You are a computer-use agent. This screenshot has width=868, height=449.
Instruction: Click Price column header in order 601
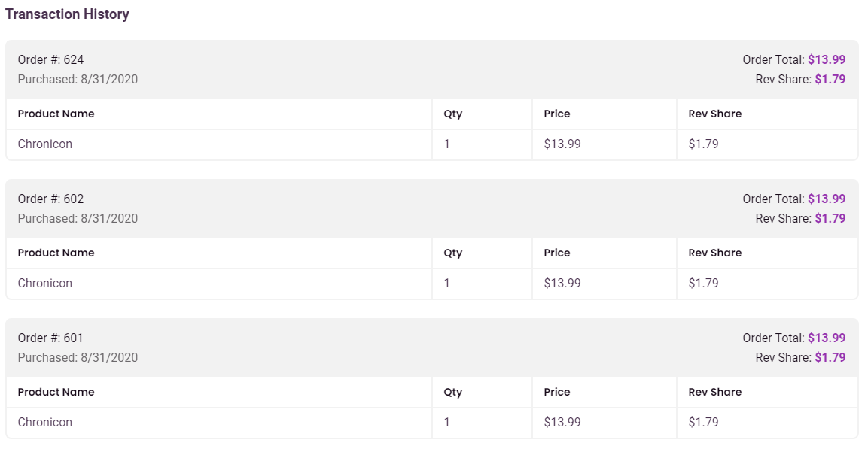tap(557, 392)
